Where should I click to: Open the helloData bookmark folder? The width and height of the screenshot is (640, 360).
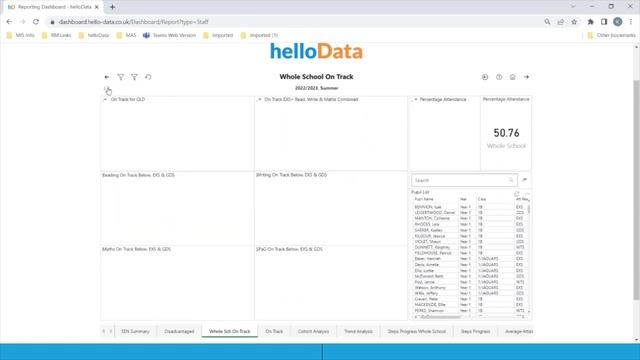click(94, 36)
